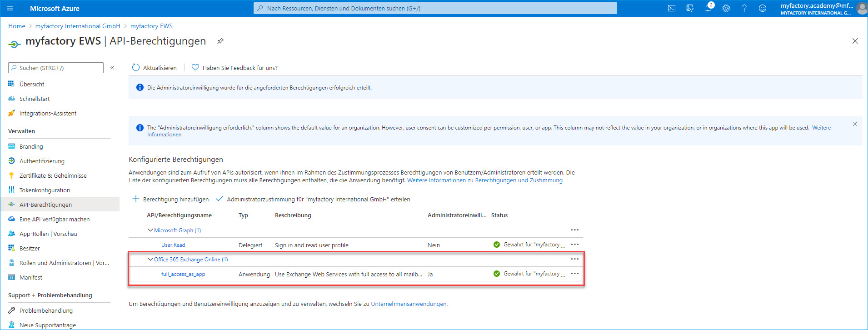
Task: Click the API/Berechtigungsname column header
Action: pyautogui.click(x=179, y=215)
